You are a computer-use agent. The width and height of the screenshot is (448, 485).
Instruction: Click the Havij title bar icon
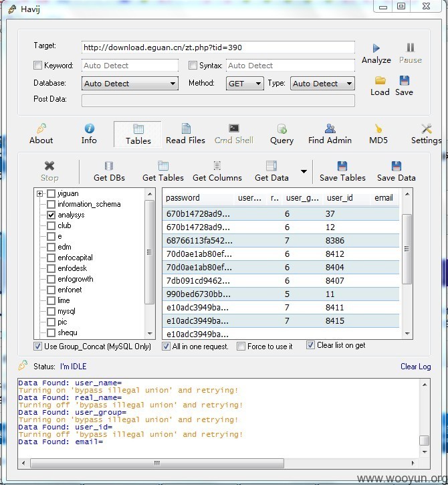coord(12,9)
